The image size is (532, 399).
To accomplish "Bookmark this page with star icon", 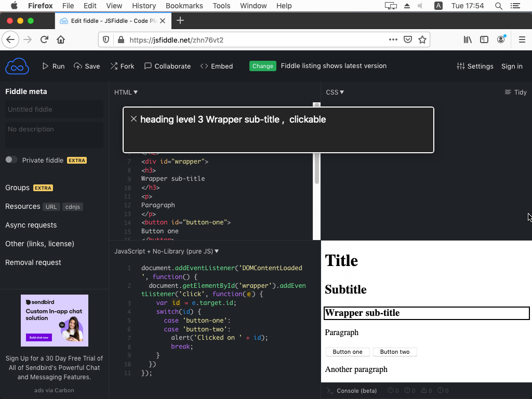I will (422, 39).
